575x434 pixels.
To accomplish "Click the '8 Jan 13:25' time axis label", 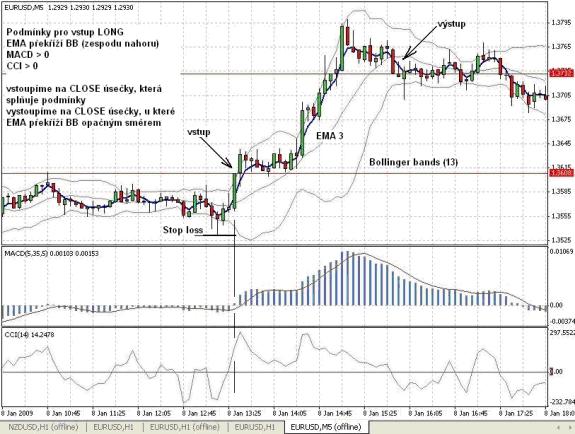I will pyautogui.click(x=245, y=413).
